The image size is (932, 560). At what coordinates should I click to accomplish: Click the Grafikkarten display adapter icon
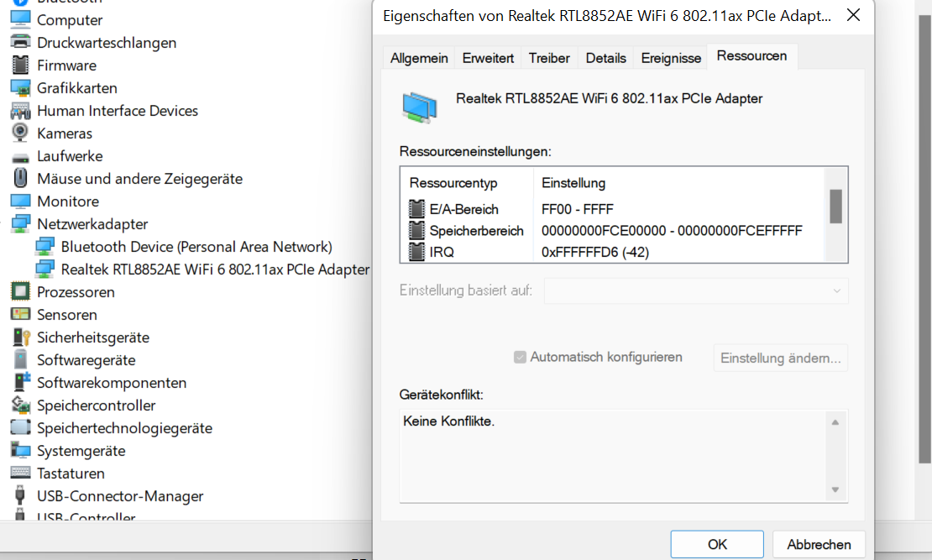pyautogui.click(x=20, y=87)
